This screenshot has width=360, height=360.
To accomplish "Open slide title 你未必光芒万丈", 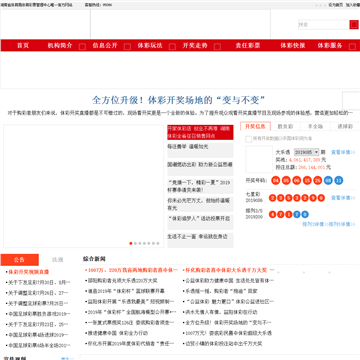I will (x=199, y=204).
